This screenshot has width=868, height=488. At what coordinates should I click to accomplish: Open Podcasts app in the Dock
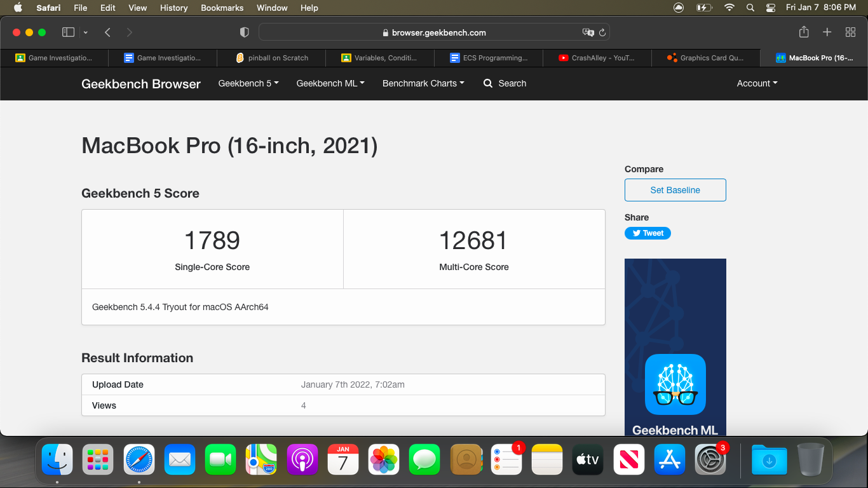click(302, 459)
